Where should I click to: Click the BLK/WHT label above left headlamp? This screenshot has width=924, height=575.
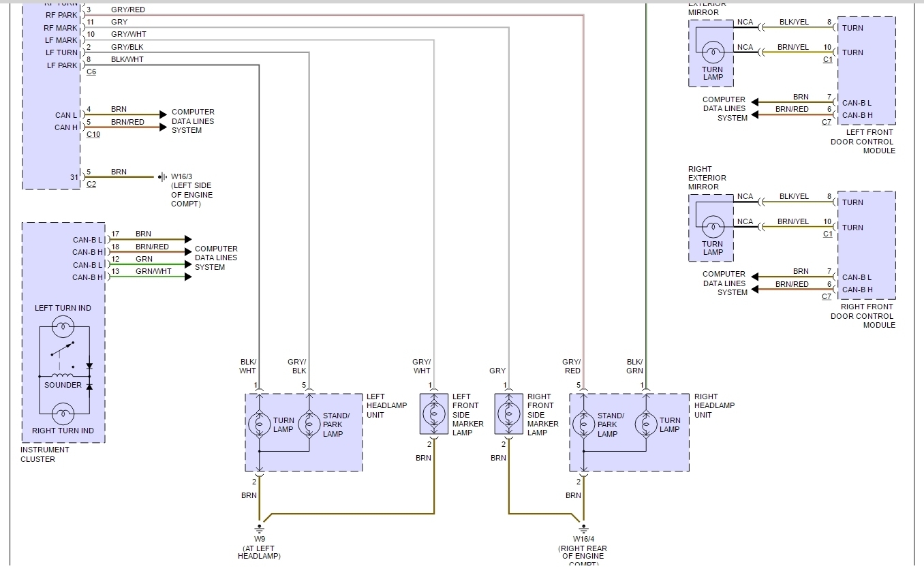[x=247, y=367]
